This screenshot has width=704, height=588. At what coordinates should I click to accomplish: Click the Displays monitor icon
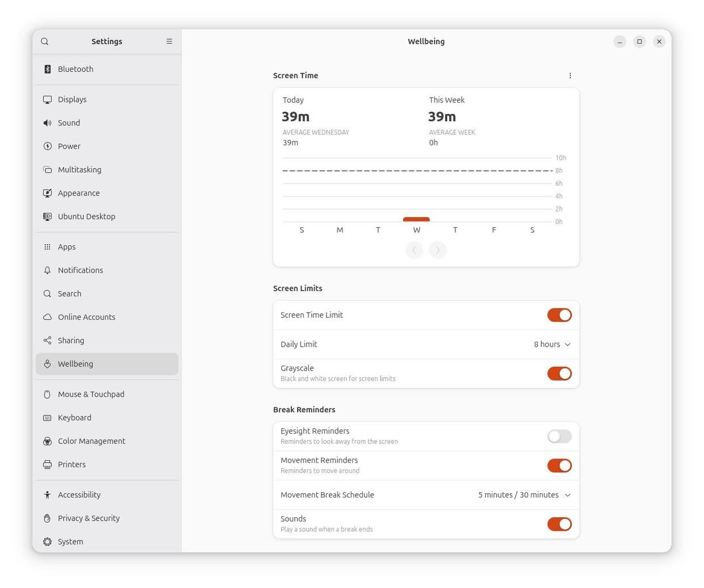pyautogui.click(x=48, y=100)
